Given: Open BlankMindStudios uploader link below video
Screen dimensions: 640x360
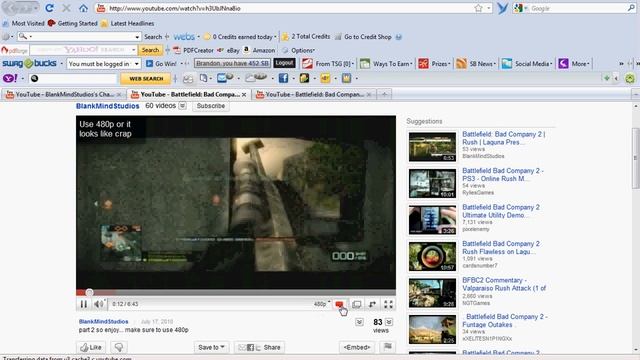Looking at the screenshot, I should [104, 322].
